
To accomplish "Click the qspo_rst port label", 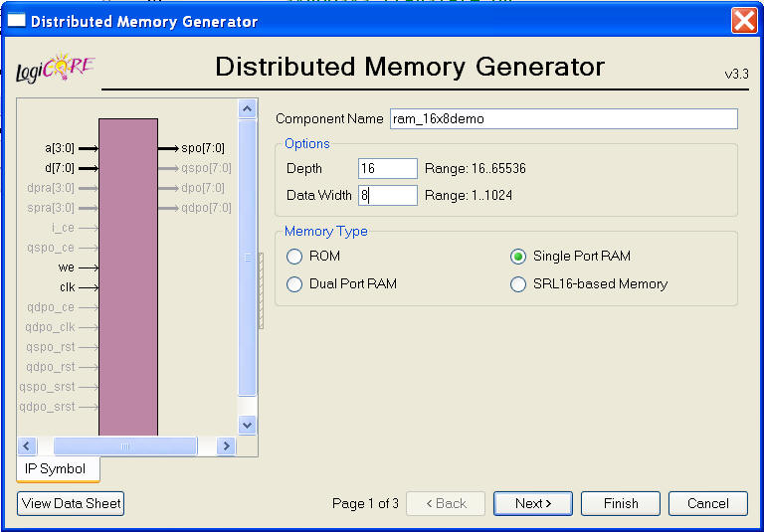I will pos(51,347).
